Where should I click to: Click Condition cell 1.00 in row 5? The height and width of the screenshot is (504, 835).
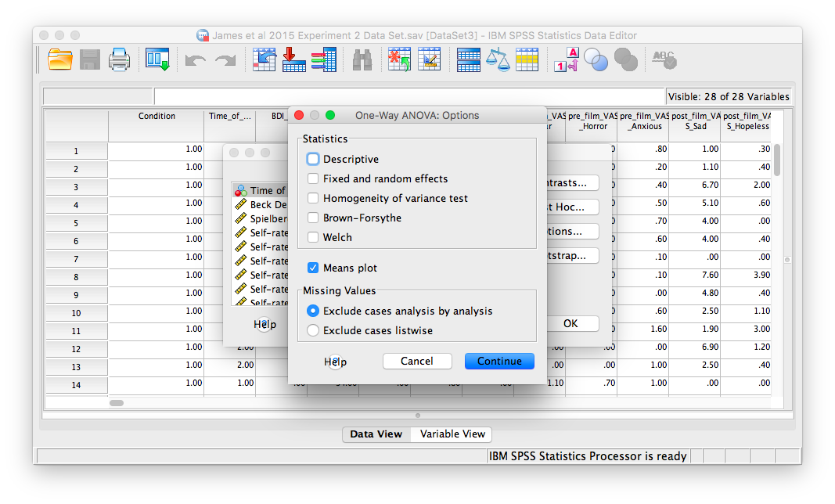pos(156,221)
